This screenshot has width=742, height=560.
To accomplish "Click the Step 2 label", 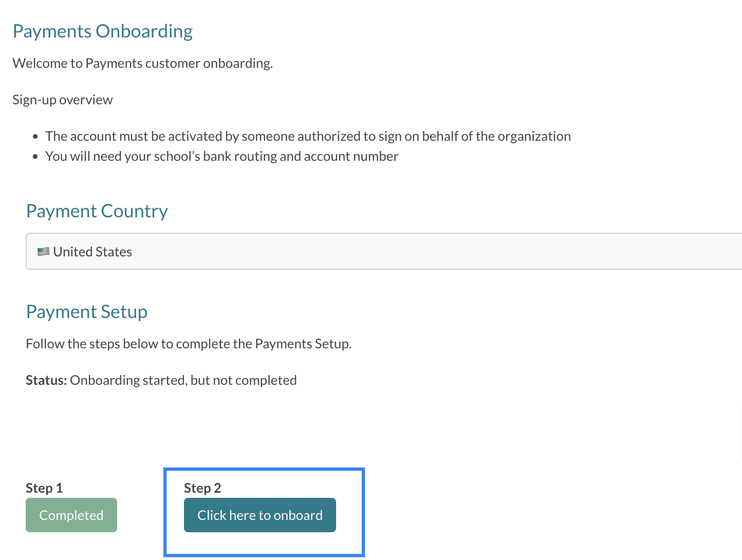I will click(202, 488).
